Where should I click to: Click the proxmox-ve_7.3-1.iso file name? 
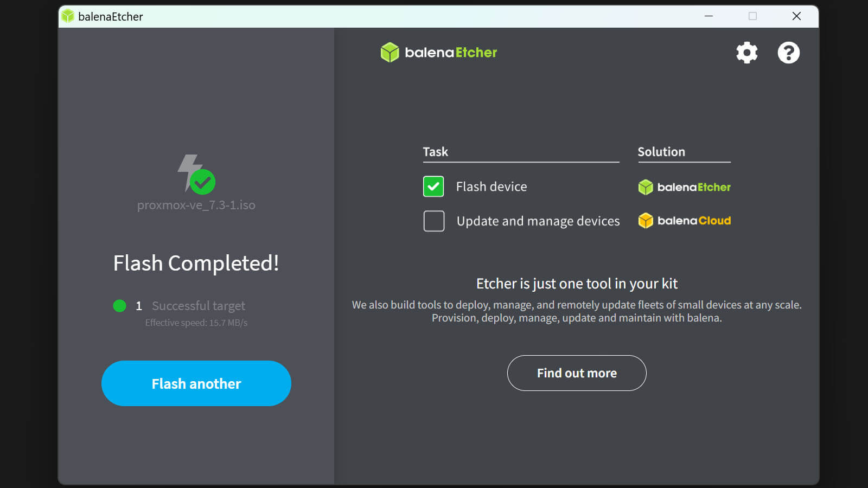[x=196, y=205]
